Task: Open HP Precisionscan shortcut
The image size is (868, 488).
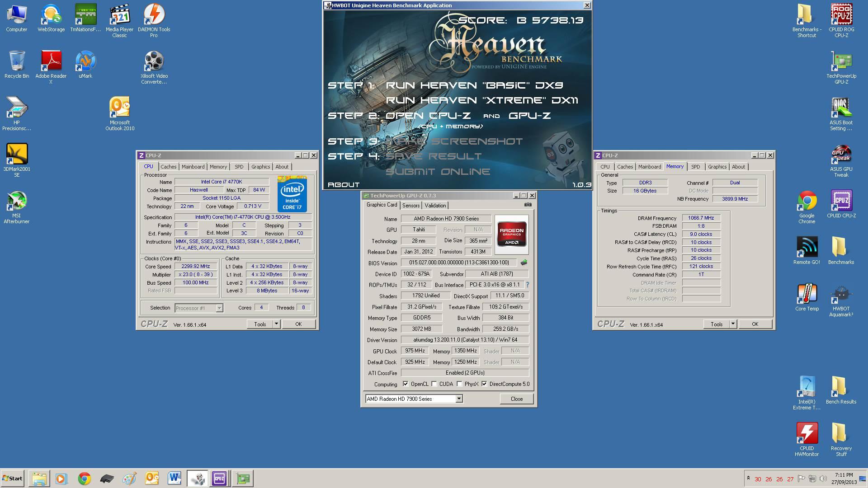Action: click(16, 114)
